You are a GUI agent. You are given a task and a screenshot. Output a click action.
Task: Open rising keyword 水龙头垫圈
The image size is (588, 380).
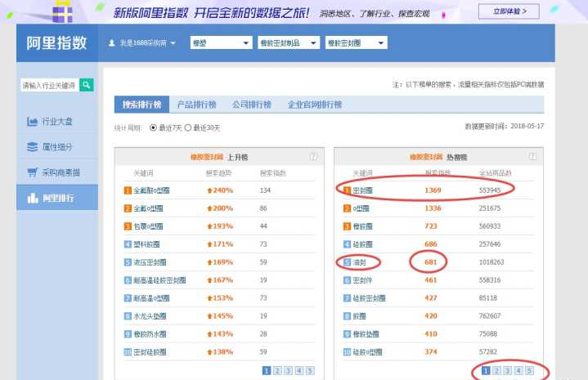tap(150, 316)
